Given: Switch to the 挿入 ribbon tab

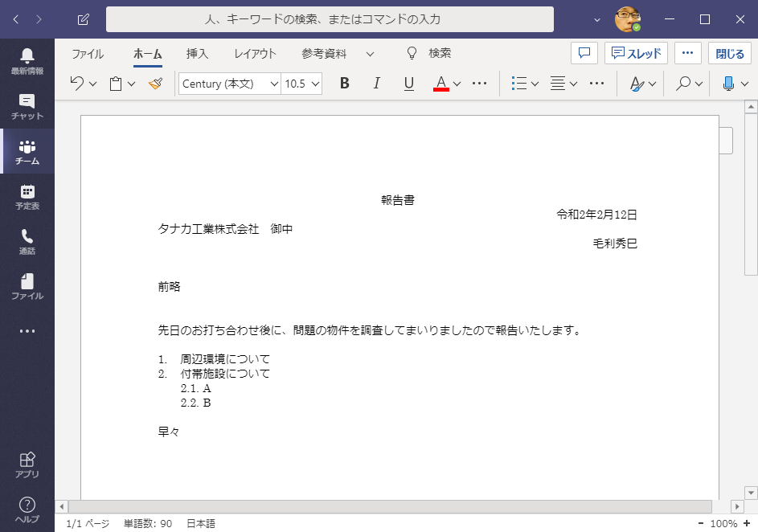Looking at the screenshot, I should pos(197,54).
